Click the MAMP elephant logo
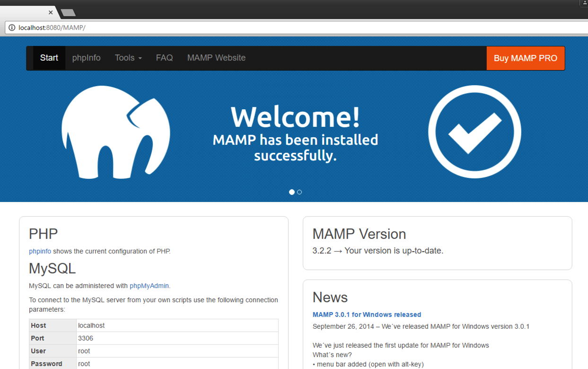 tap(115, 132)
